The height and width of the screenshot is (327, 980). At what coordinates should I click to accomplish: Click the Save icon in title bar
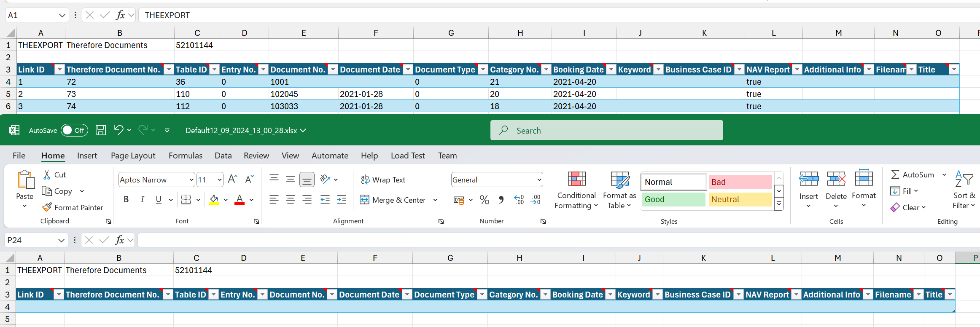(x=101, y=130)
